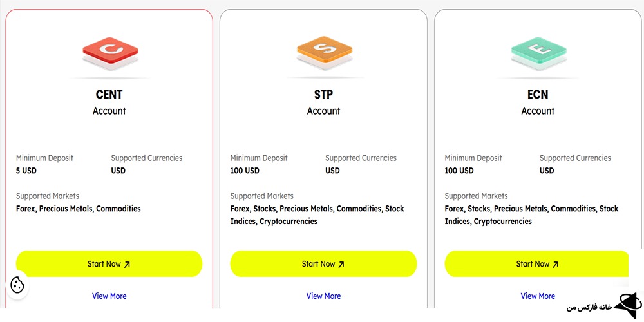
Task: Click the orange STP account icon
Action: tap(323, 50)
